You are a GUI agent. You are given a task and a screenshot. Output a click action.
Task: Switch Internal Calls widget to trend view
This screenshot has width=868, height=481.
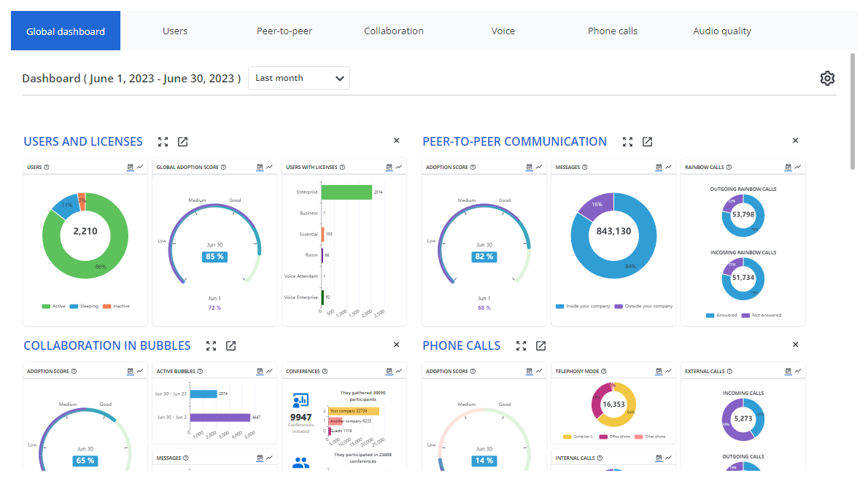tap(669, 458)
